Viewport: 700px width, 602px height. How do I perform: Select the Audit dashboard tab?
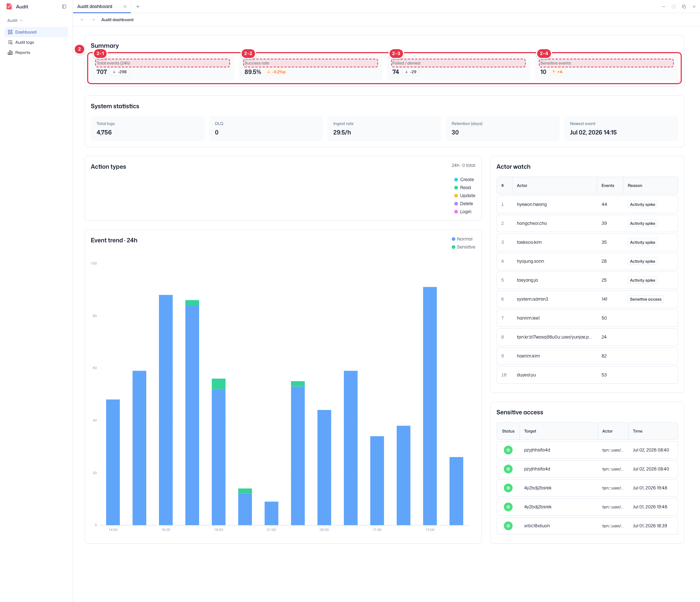102,7
